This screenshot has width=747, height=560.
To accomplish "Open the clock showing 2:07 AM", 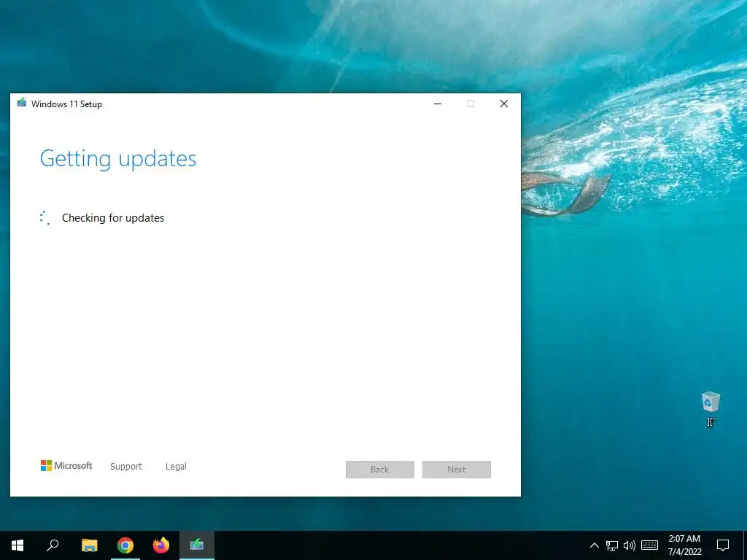I will tap(684, 545).
